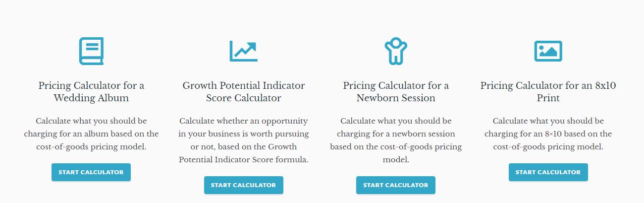Open the 'Growth Potential Indicator Score Calculator' heading

click(x=243, y=92)
